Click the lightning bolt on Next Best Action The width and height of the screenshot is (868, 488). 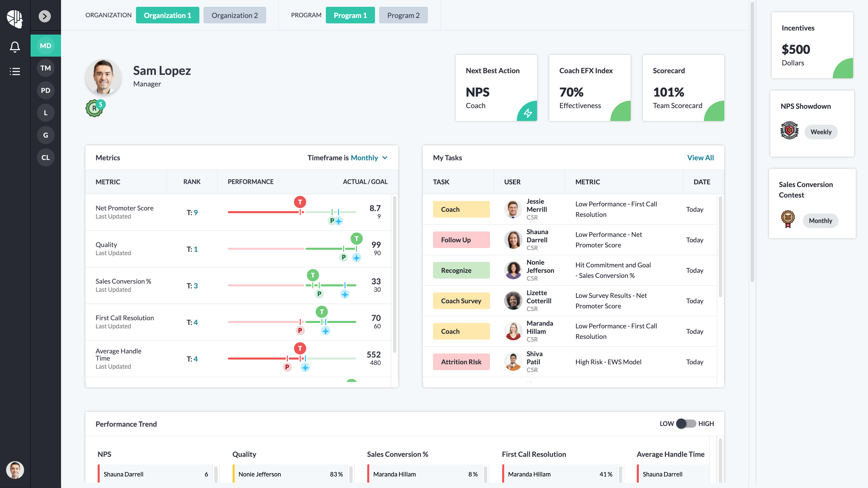528,113
